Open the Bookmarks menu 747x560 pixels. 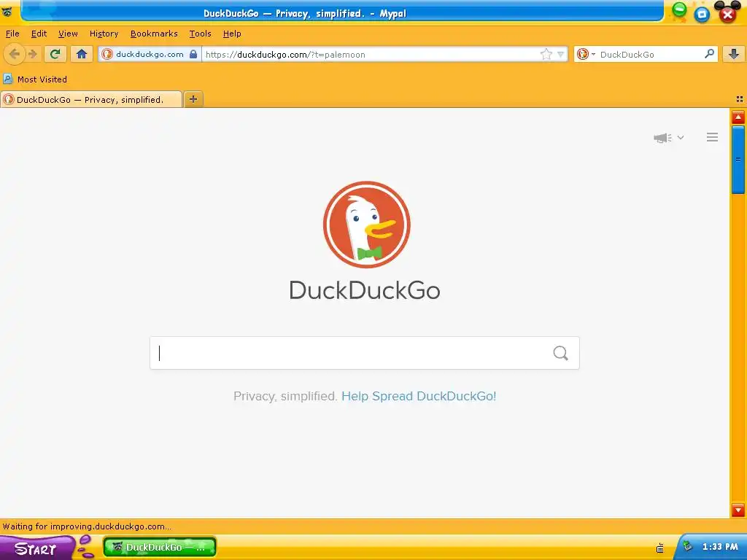point(154,34)
